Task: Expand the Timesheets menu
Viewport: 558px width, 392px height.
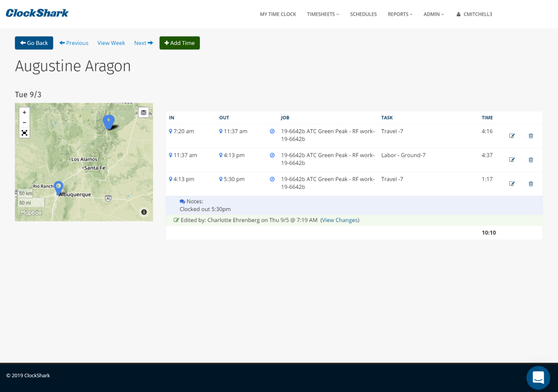Action: tap(323, 14)
